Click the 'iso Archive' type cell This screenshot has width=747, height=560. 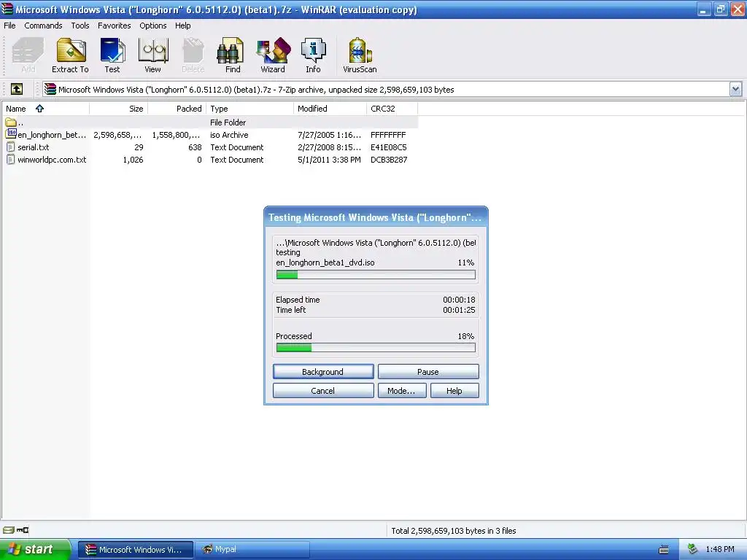[229, 135]
